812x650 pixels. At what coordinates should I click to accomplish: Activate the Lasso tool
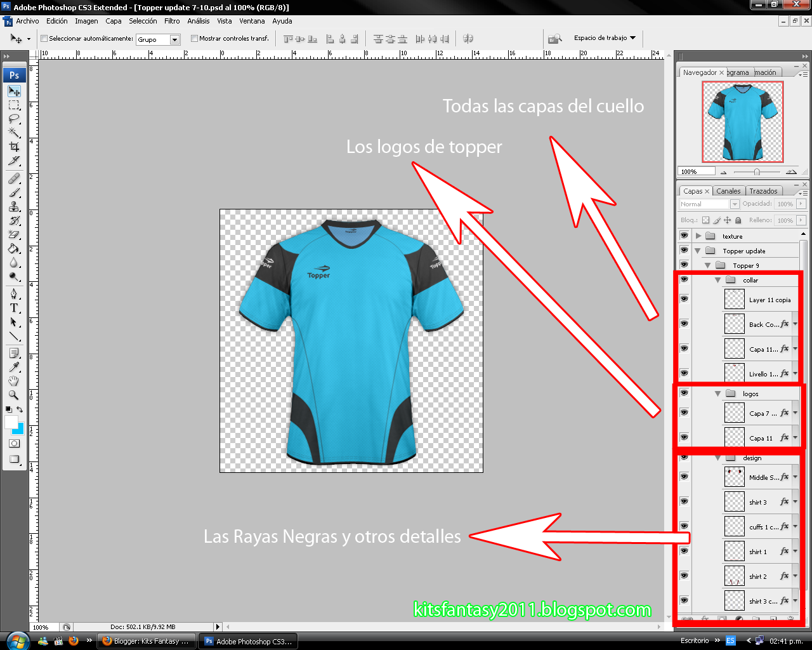click(14, 119)
